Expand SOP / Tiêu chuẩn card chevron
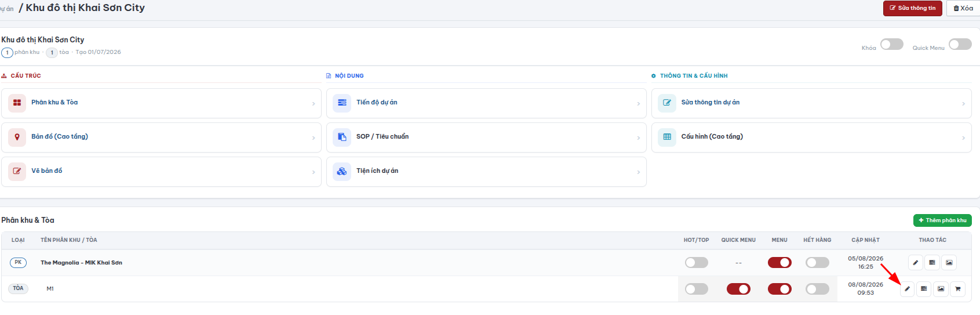 pos(639,138)
